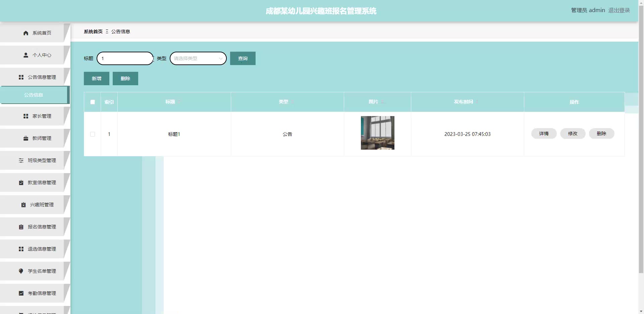Go to 系统首页 in the breadcrumb
The width and height of the screenshot is (644, 314).
[93, 32]
